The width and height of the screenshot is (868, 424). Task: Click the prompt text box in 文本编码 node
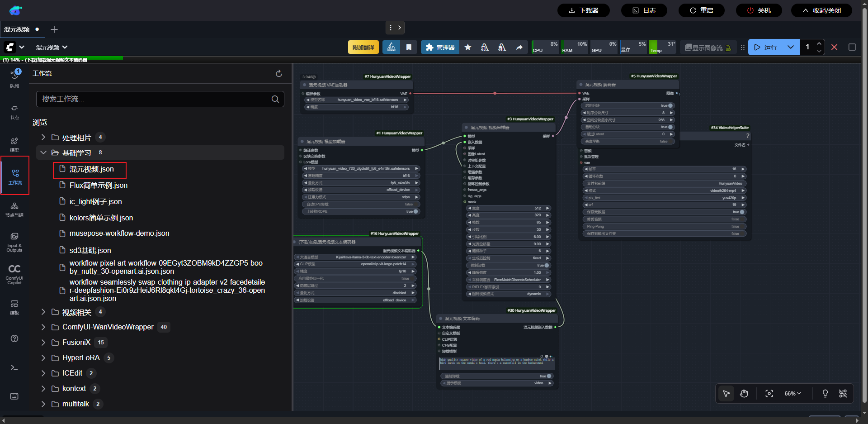[497, 363]
